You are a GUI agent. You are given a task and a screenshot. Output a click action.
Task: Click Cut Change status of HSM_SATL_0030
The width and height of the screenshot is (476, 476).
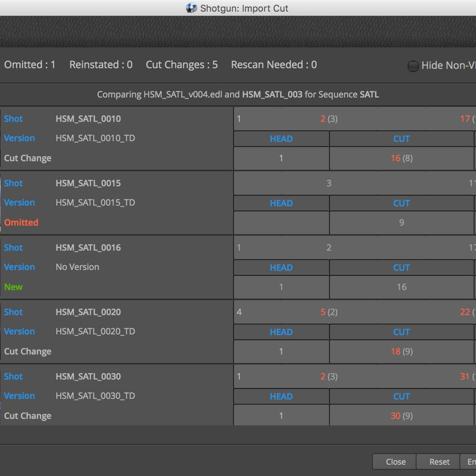pyautogui.click(x=28, y=416)
